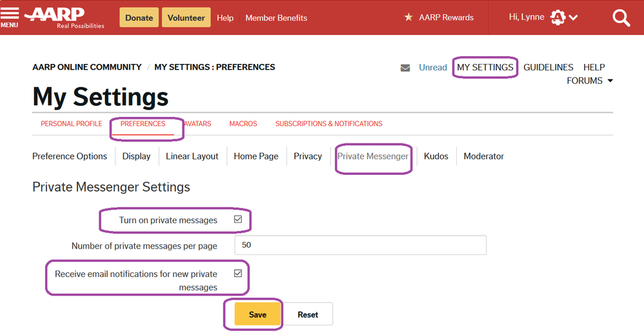Image resolution: width=644 pixels, height=335 pixels.
Task: Open the hamburger MENU icon
Action: (x=10, y=16)
